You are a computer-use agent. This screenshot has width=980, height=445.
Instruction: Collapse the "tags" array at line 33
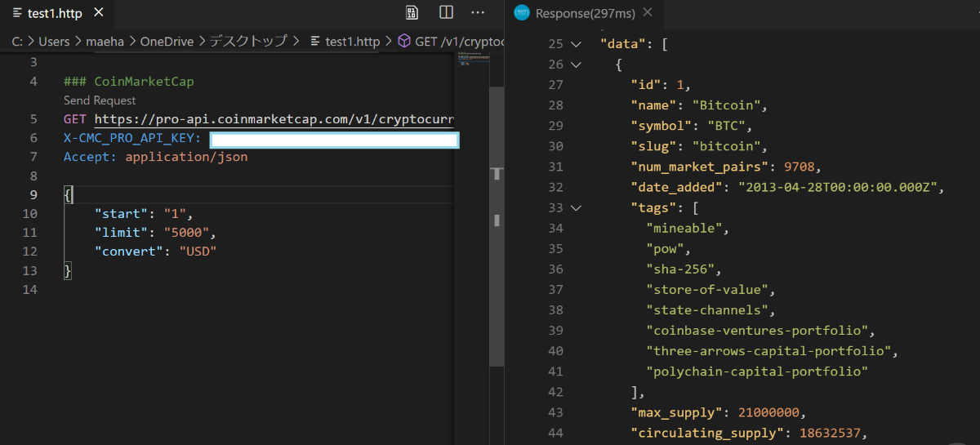(577, 207)
